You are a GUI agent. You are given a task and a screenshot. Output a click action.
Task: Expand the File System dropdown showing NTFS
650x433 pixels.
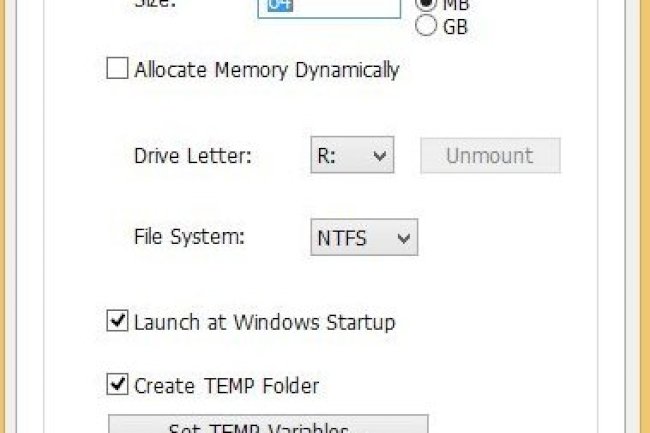coord(363,238)
